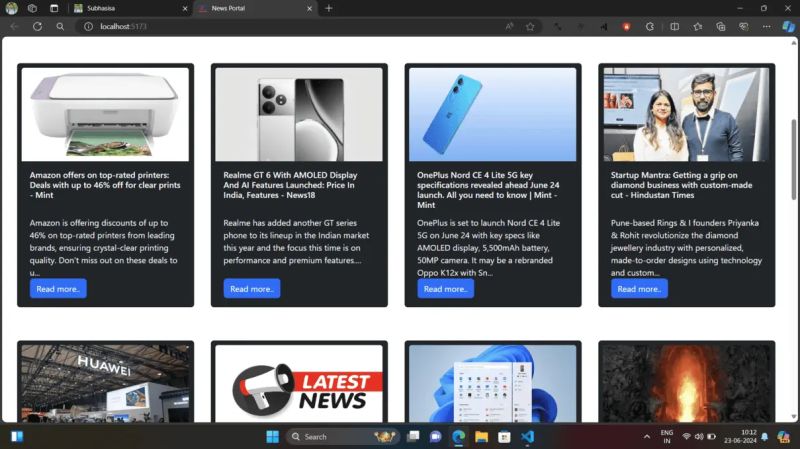The image size is (800, 449).
Task: Click the taskbar Search box
Action: [342, 437]
